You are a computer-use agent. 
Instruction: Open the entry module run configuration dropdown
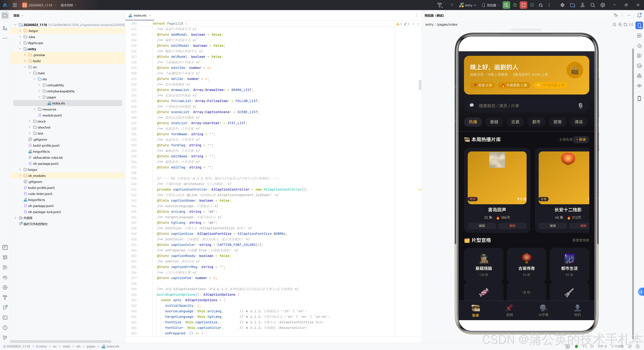tap(468, 5)
